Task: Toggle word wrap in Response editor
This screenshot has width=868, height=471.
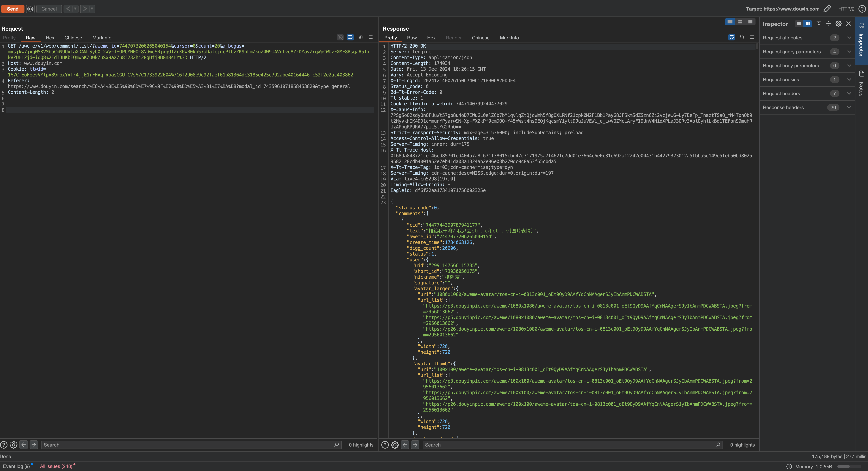Action: [x=731, y=37]
